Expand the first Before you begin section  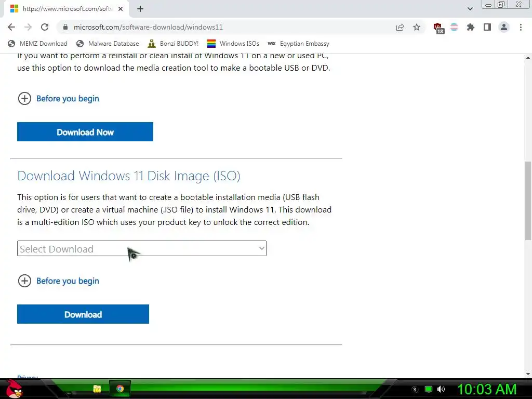[x=58, y=99]
